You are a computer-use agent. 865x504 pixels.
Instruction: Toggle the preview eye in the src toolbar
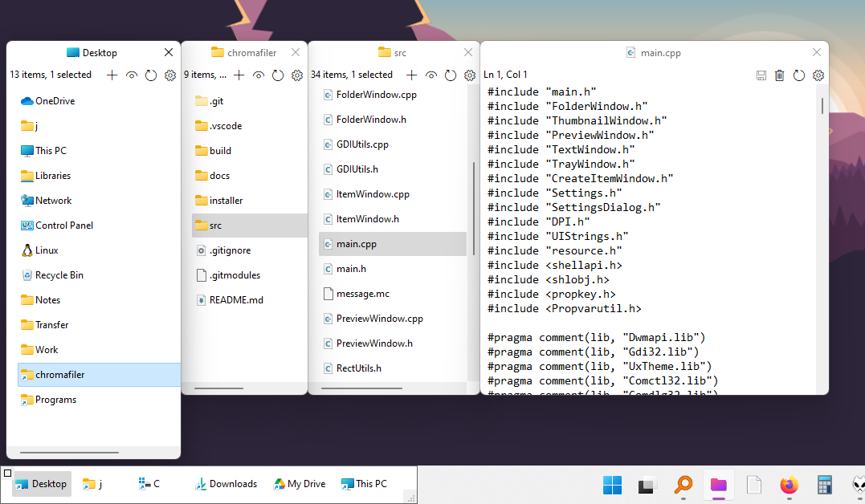click(x=430, y=75)
